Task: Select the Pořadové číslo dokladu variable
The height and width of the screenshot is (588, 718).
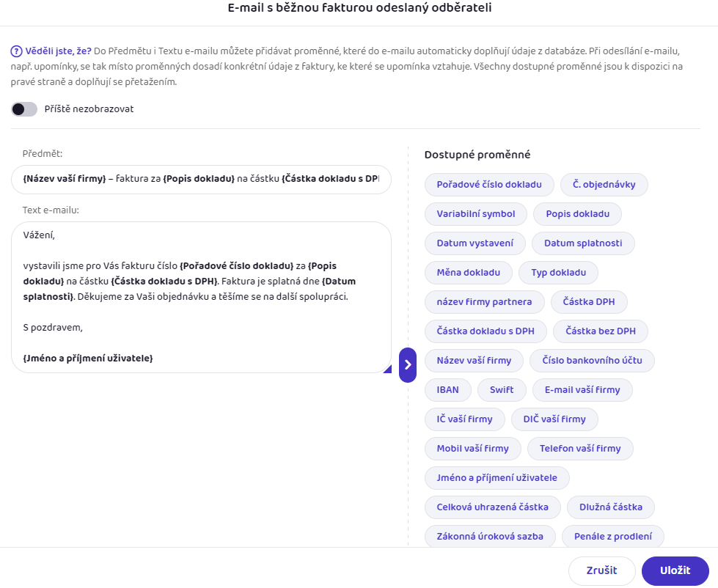Action: [x=489, y=185]
